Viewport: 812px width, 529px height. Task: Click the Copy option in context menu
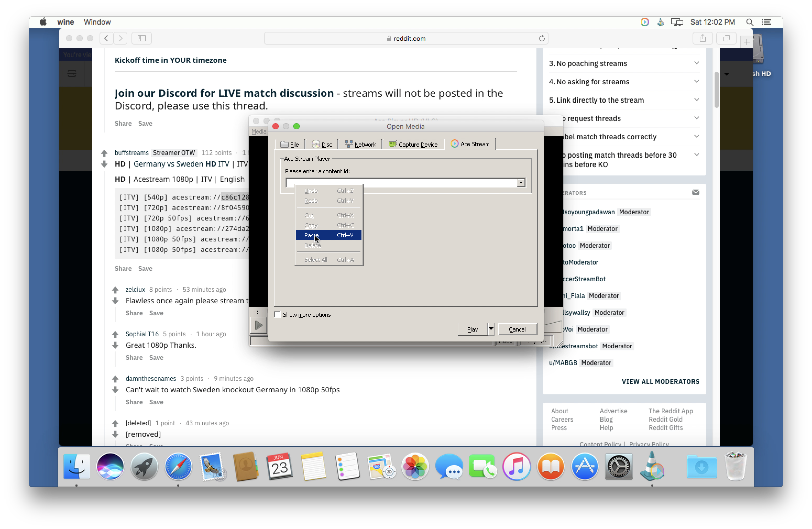point(310,225)
